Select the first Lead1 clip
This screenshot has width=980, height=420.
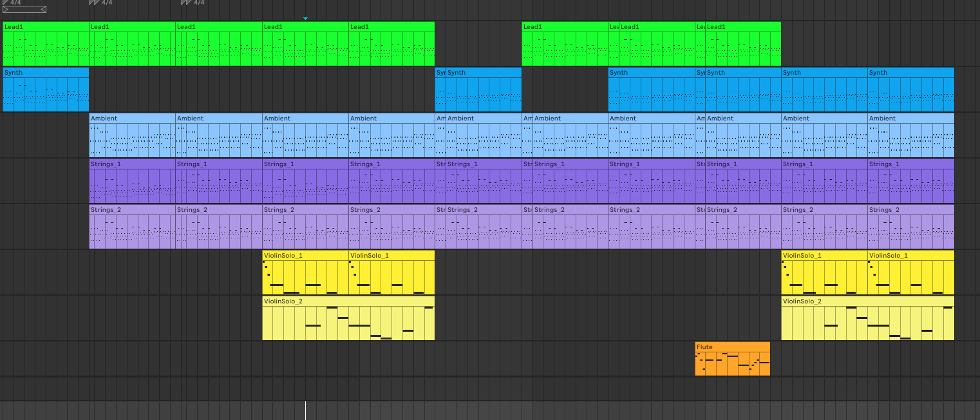point(46,44)
